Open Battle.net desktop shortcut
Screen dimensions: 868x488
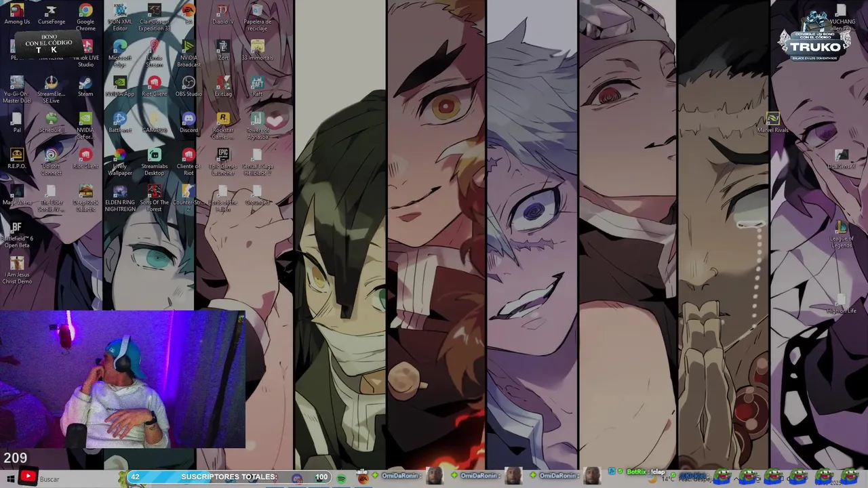tap(120, 123)
